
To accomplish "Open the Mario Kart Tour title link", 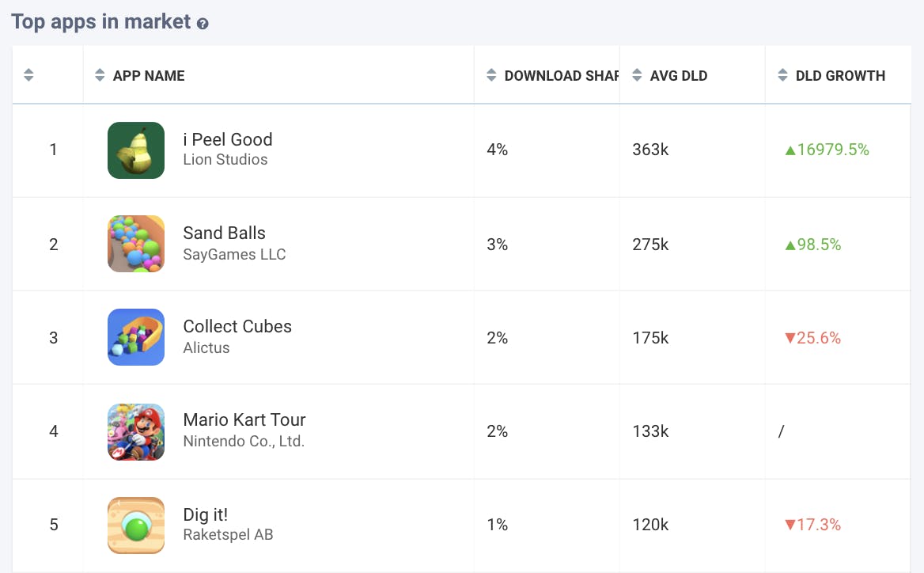I will [x=244, y=420].
